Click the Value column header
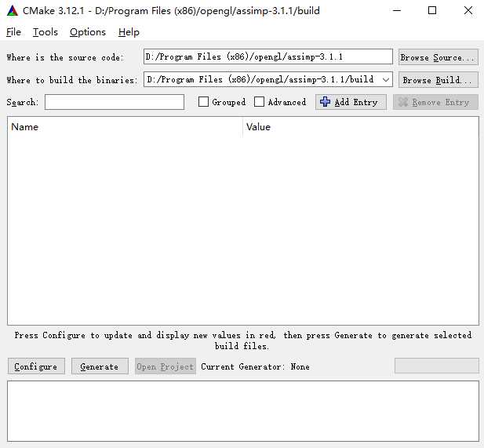This screenshot has height=448, width=484. (x=361, y=127)
